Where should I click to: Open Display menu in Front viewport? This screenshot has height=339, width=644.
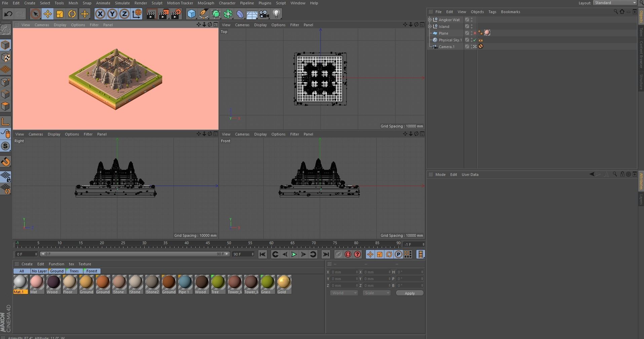tap(260, 134)
